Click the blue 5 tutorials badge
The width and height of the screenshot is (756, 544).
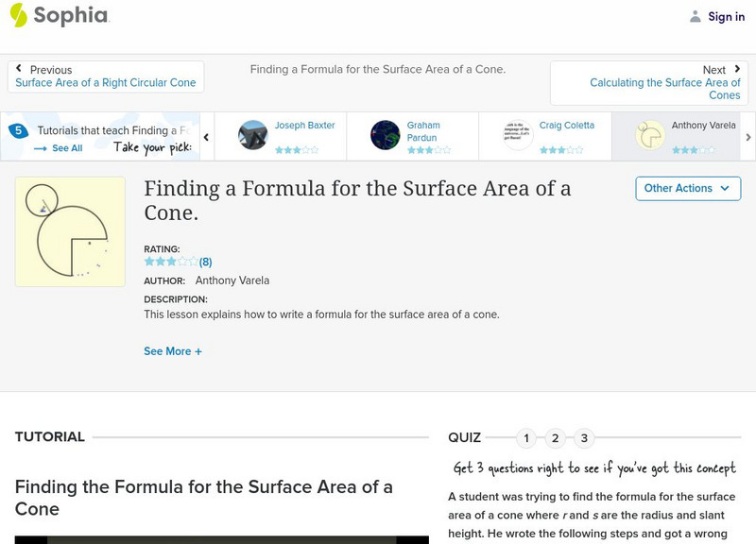(x=17, y=131)
